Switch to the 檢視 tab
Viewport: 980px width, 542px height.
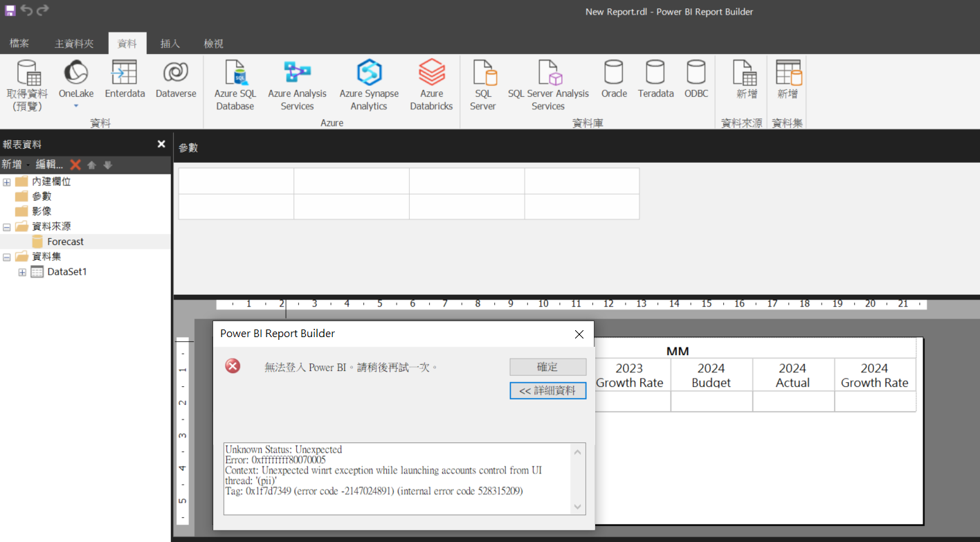214,44
